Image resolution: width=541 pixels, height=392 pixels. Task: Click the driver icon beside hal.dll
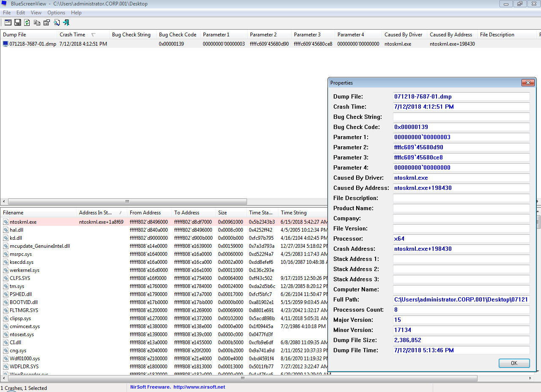point(5,230)
